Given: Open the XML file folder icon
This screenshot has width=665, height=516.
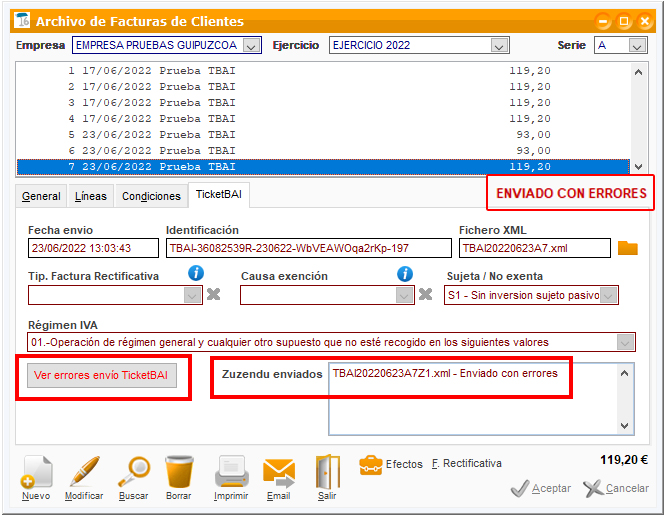Looking at the screenshot, I should (628, 248).
